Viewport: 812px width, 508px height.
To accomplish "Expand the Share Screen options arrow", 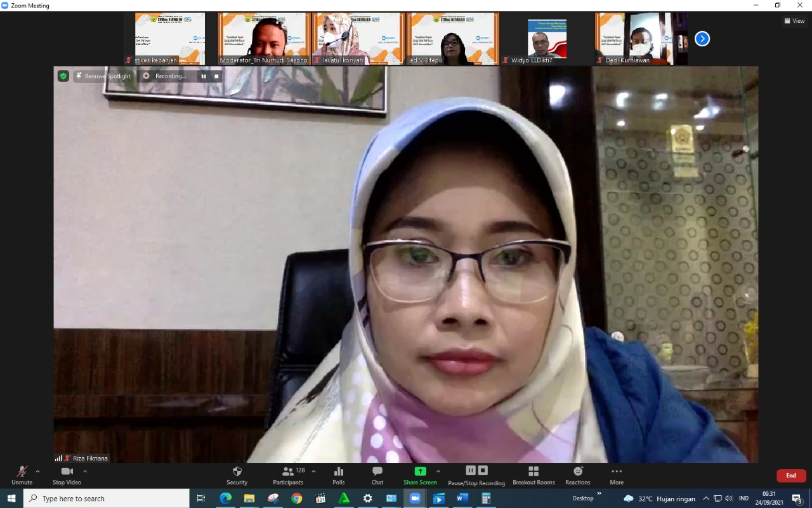I will pos(438,471).
